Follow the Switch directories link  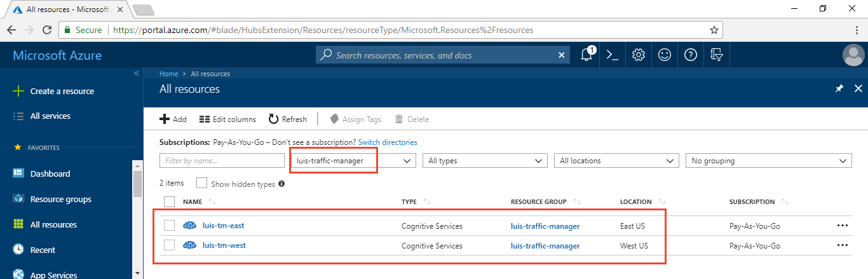coord(388,142)
